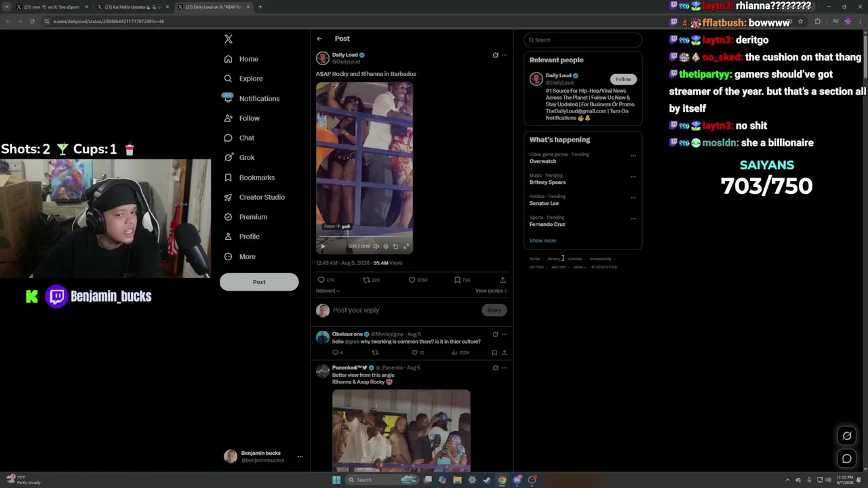The width and height of the screenshot is (868, 488).
Task: Open Discord from the taskbar
Action: [x=517, y=480]
